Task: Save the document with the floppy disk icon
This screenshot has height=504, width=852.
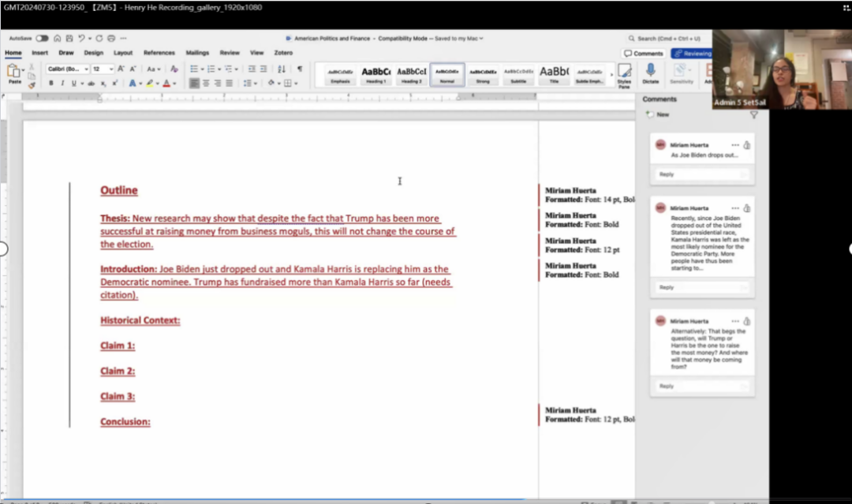Action: pyautogui.click(x=69, y=39)
